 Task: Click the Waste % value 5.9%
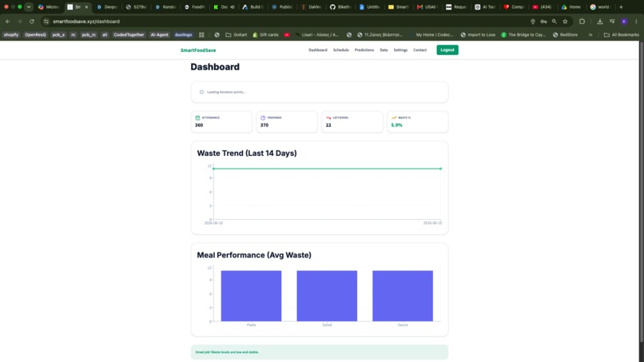tap(397, 125)
